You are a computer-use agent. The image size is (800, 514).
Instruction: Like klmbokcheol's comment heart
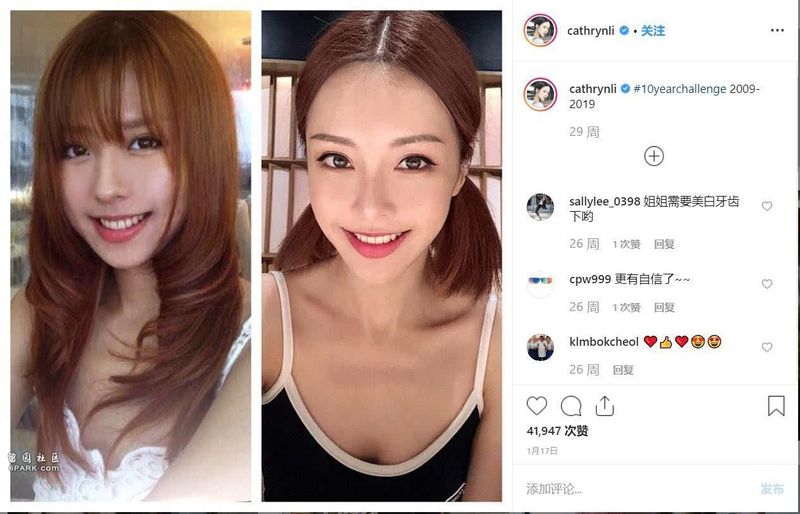click(767, 347)
